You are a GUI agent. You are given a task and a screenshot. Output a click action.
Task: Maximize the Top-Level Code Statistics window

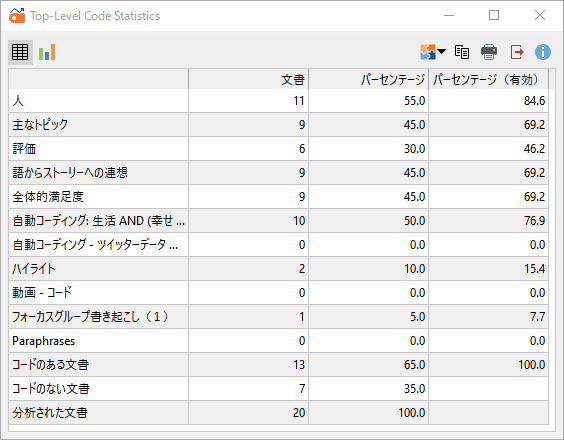494,15
